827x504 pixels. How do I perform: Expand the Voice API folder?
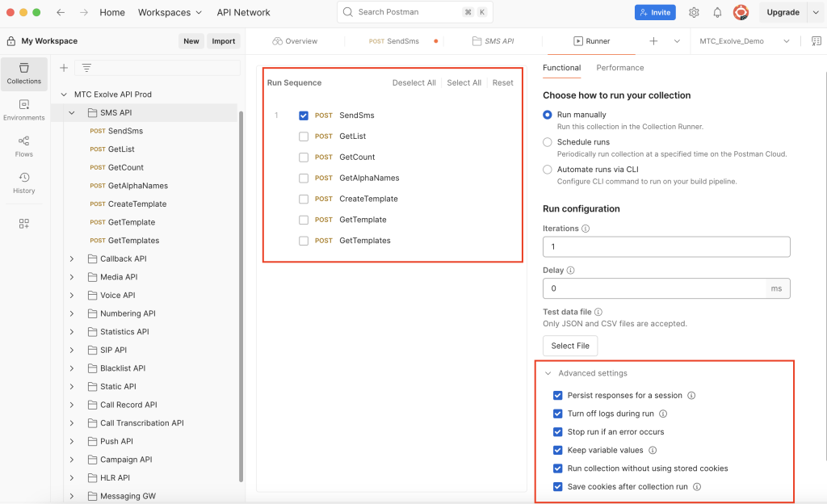pos(72,296)
